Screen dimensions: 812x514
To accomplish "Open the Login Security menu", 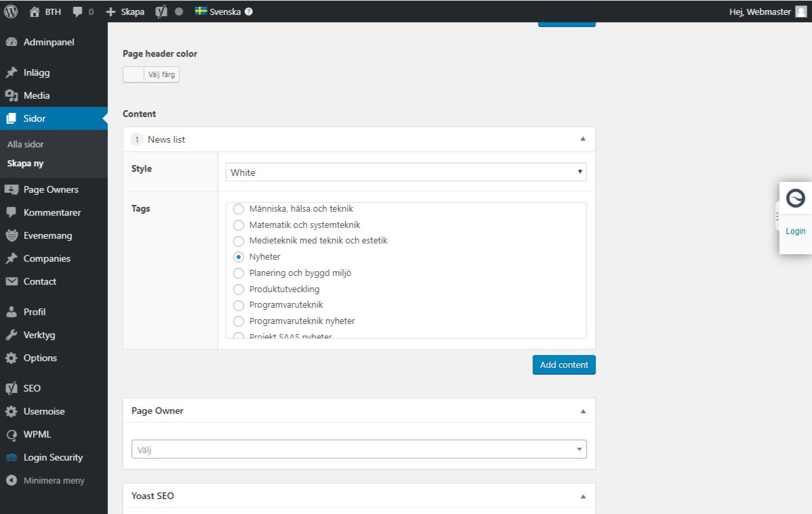I will (x=54, y=457).
